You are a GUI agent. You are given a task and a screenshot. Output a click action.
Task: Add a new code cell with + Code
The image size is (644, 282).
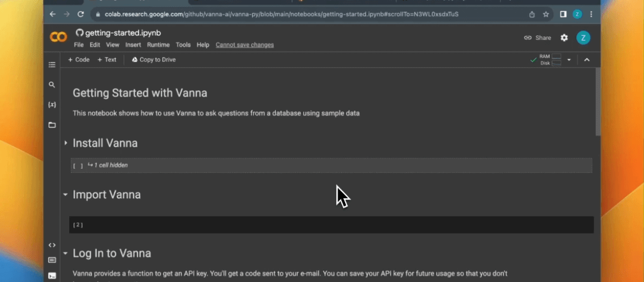pyautogui.click(x=79, y=60)
